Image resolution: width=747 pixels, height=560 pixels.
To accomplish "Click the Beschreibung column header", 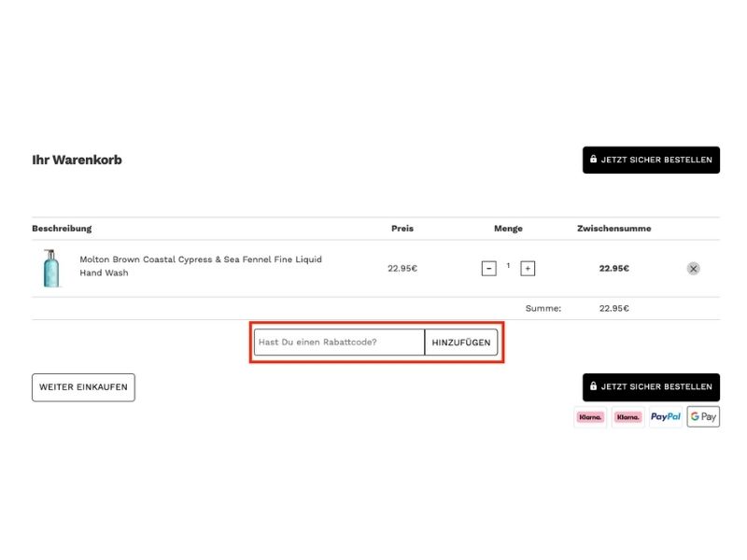I will click(x=62, y=229).
